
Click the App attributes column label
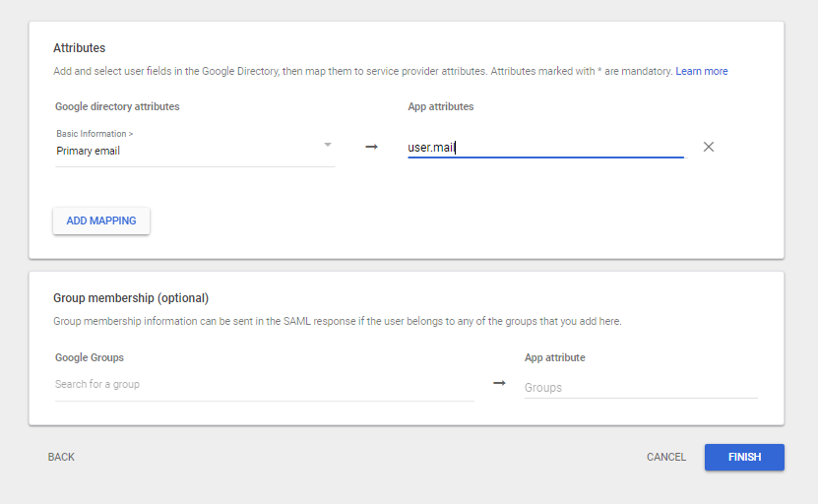point(440,106)
